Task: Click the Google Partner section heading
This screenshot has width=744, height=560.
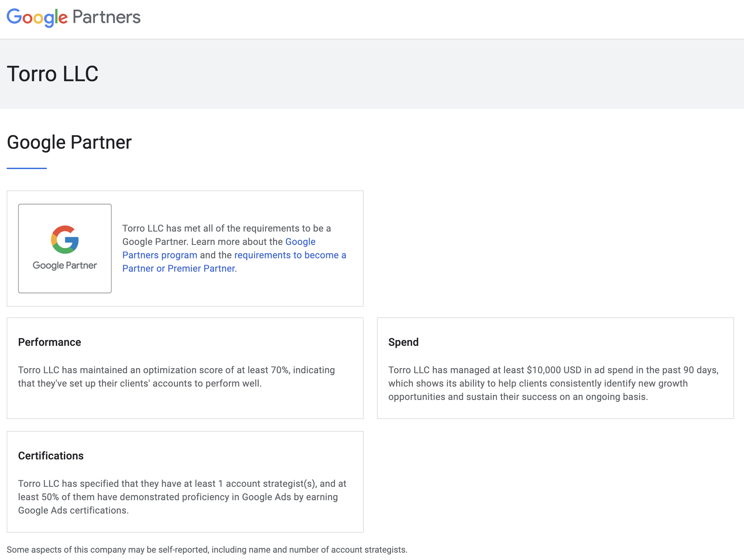Action: (69, 142)
